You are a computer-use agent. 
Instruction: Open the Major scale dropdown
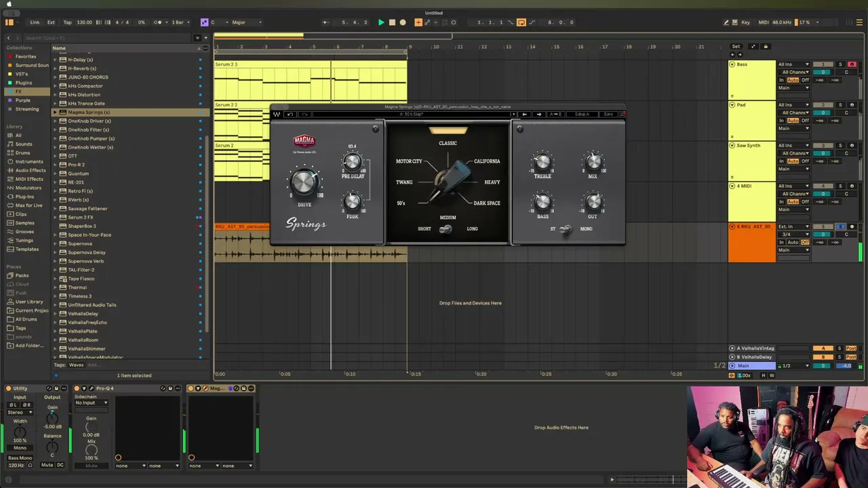tap(247, 22)
